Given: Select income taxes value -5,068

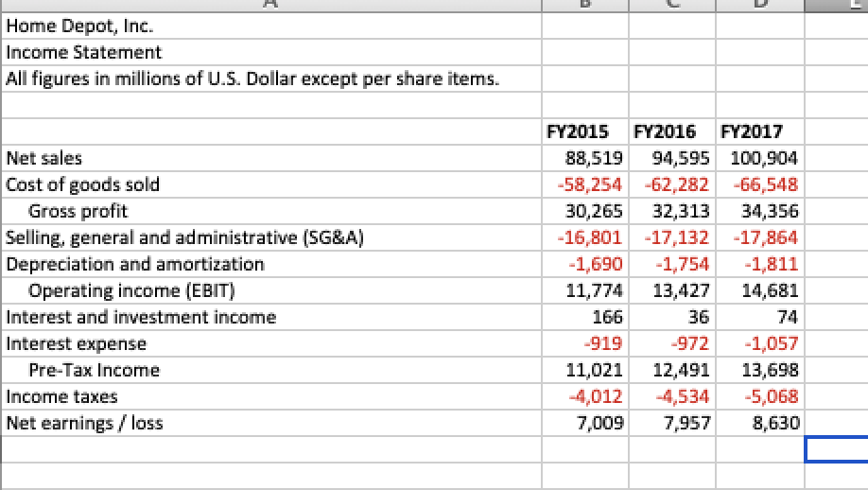Looking at the screenshot, I should [759, 396].
